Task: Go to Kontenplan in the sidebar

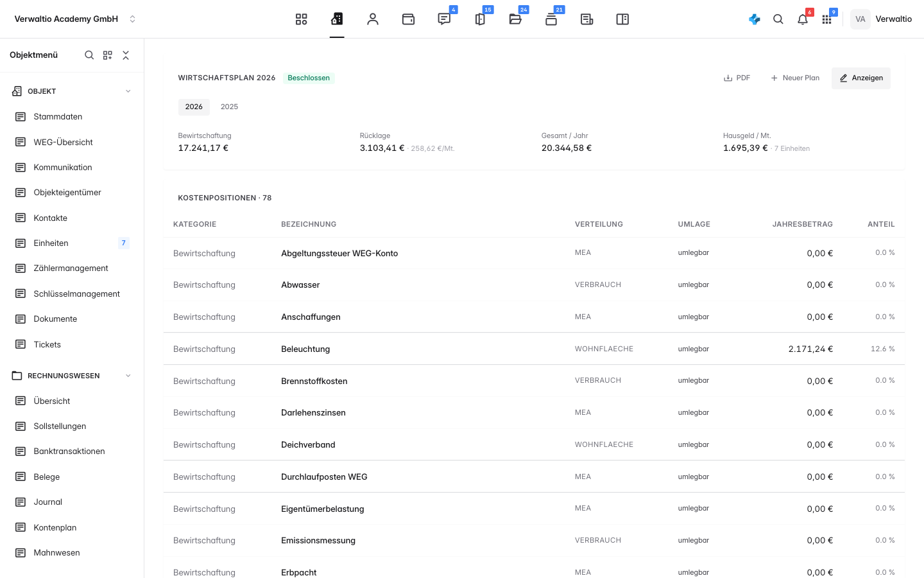Action: pos(72,527)
